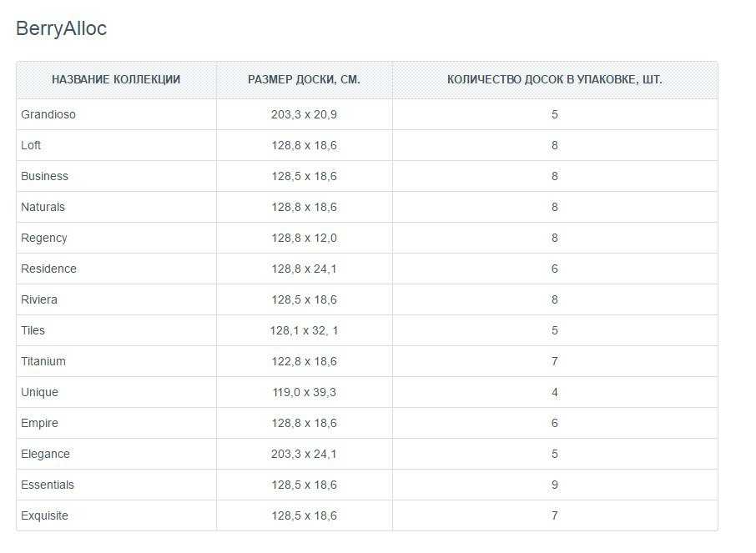Click the Loft row board size
This screenshot has height=553, width=756.
tap(305, 145)
